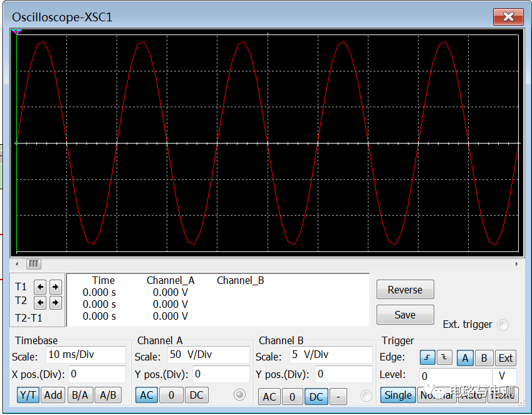Set Channel B coupling to 0
Viewport: 532px width, 415px height.
[292, 397]
